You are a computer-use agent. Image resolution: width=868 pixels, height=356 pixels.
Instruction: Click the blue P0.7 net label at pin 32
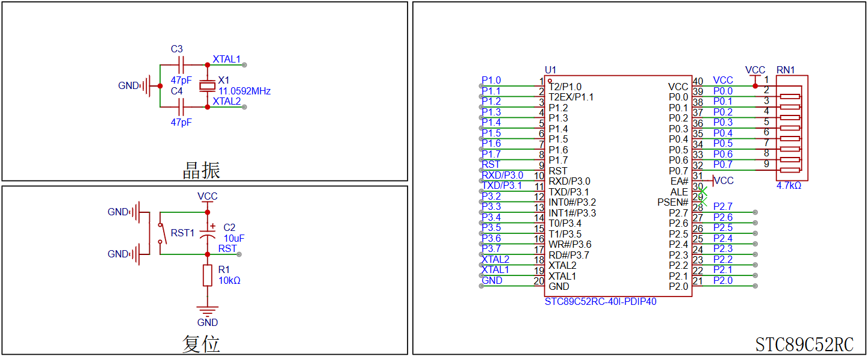tap(723, 164)
